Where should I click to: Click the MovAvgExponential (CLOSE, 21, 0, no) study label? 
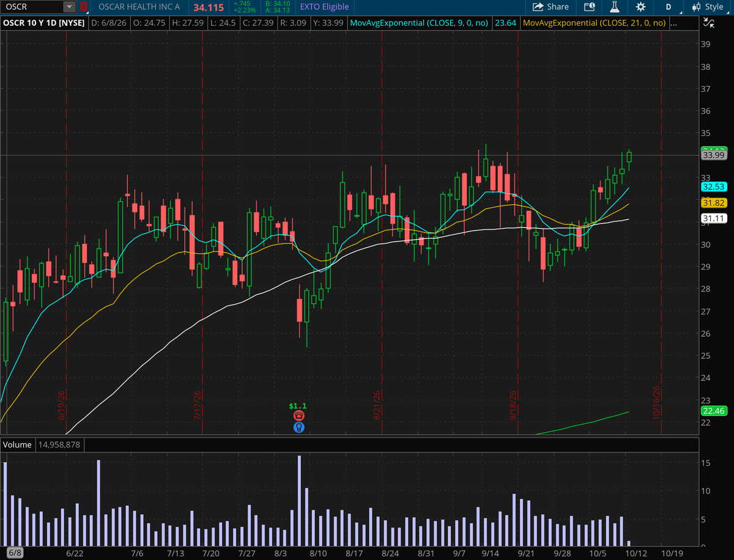(595, 23)
